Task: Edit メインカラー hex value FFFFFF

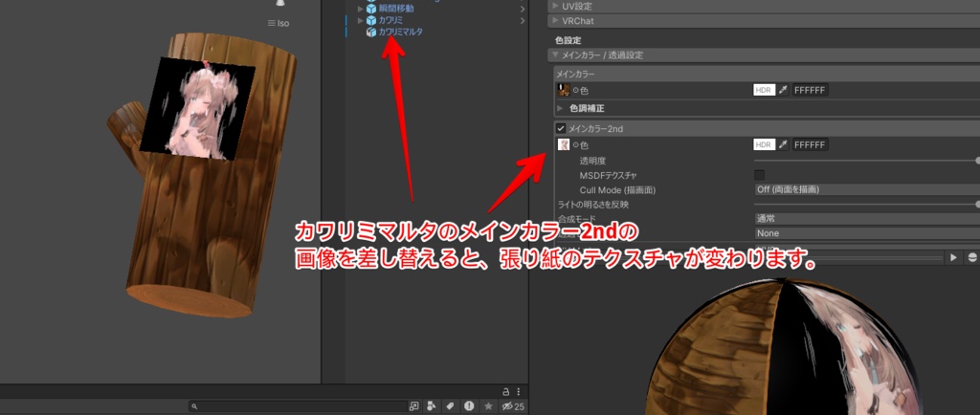Action: coord(811,91)
